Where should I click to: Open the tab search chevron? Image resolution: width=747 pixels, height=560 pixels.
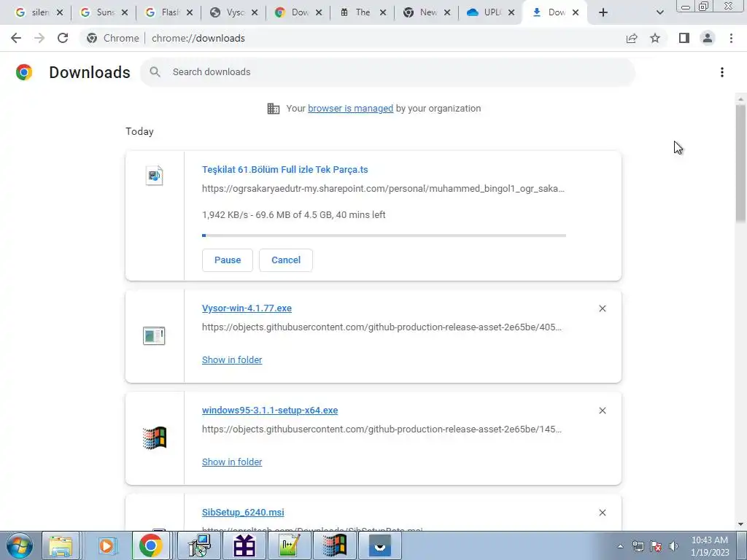pos(659,12)
